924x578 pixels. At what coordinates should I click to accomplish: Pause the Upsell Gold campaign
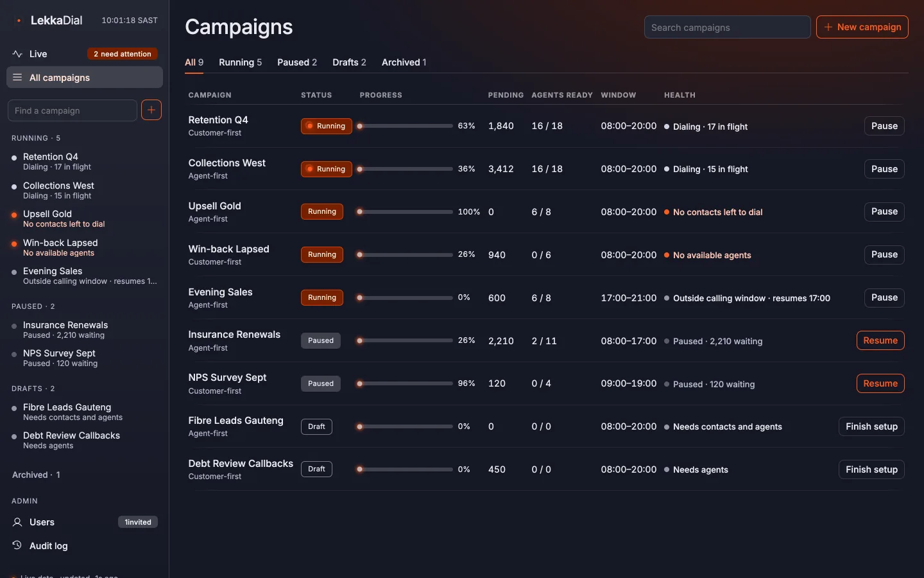(x=884, y=211)
